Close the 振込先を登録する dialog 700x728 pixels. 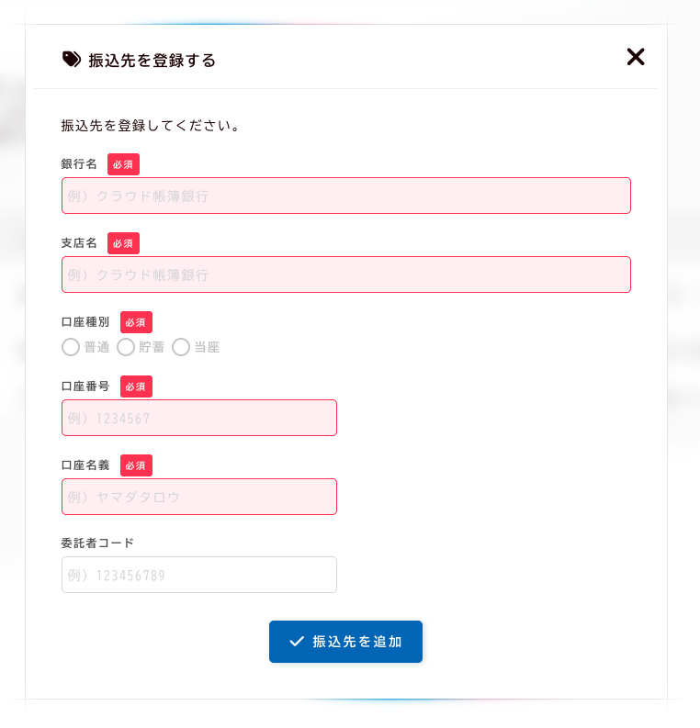coord(636,57)
